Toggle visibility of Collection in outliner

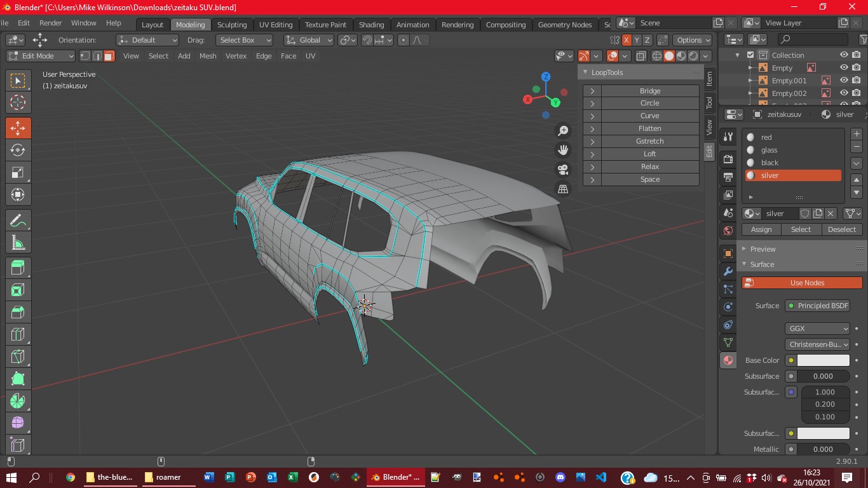click(x=844, y=55)
